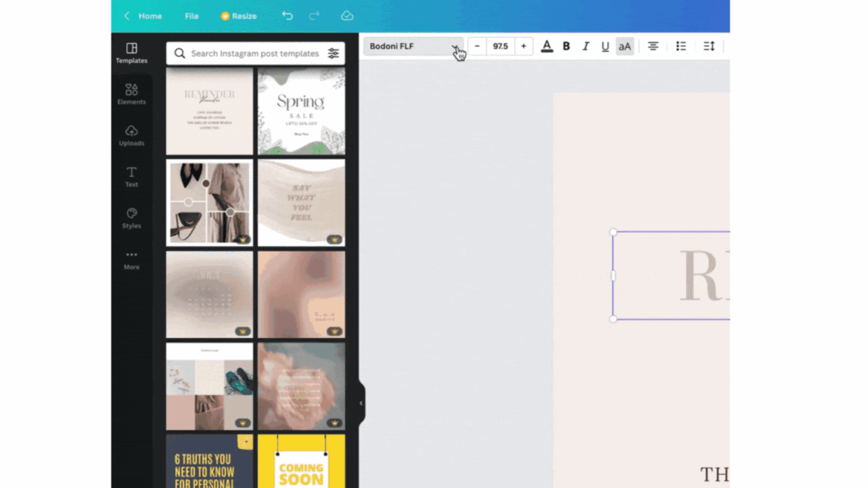This screenshot has width=868, height=488.
Task: Toggle underline formatting
Action: point(605,46)
